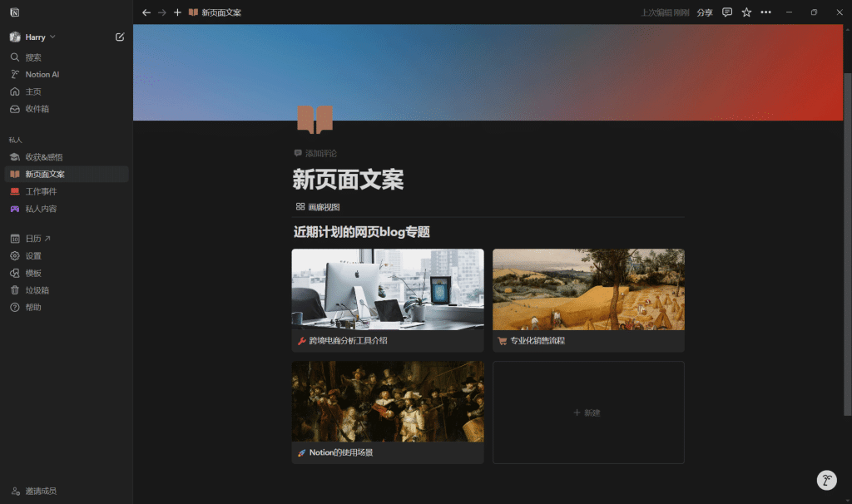
Task: Click the database title 近期计划的网页blog专题
Action: coord(362,232)
